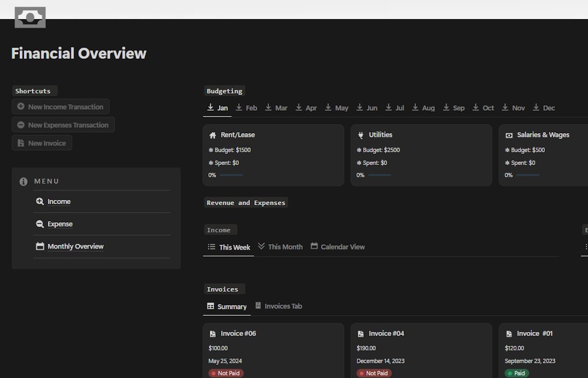The height and width of the screenshot is (378, 588).
Task: Click the invoice icon beside Invoices Tab
Action: coord(258,306)
